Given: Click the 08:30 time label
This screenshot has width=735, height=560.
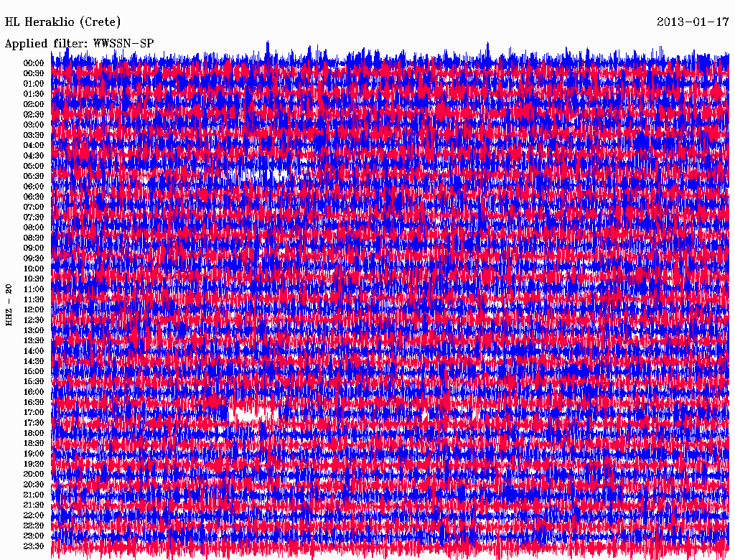Looking at the screenshot, I should 34,238.
